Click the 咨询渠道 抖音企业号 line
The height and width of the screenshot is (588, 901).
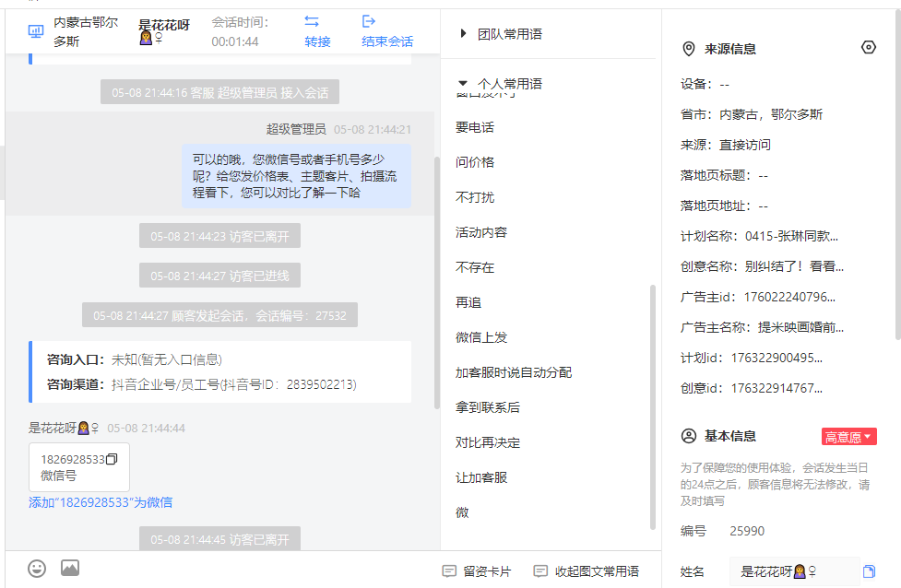pyautogui.click(x=202, y=384)
